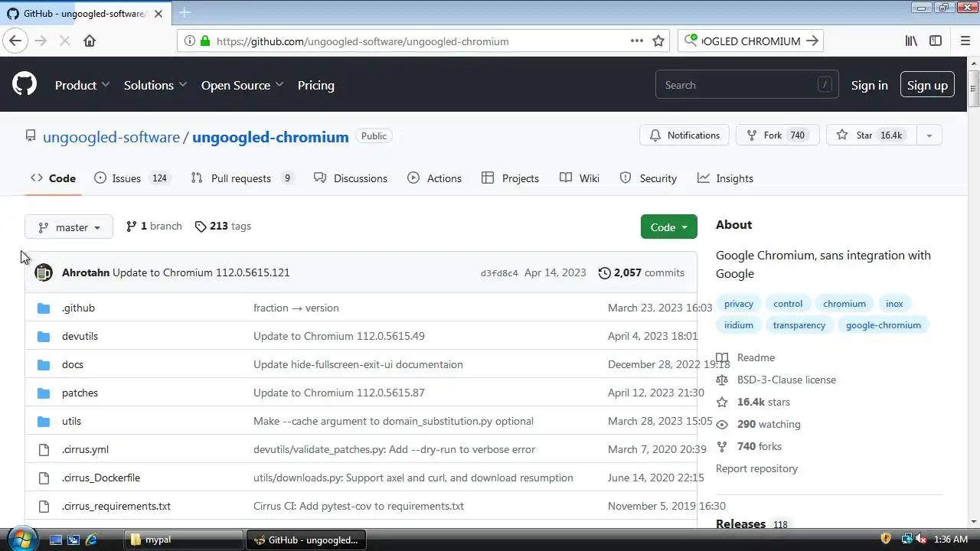Screen dimensions: 980x551
Task: Click the Show desktop taskbar icon
Action: pyautogui.click(x=55, y=540)
